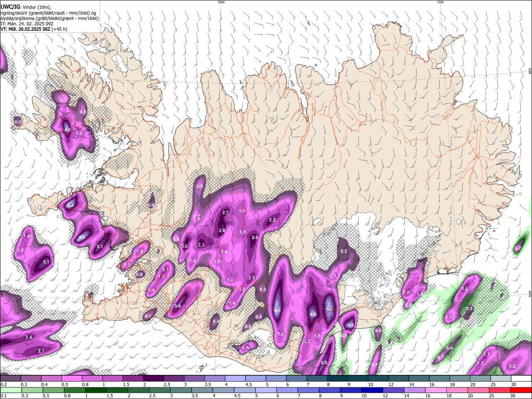Pick the bright red lower swatch labeled 30
The image size is (532, 399).
point(520,390)
